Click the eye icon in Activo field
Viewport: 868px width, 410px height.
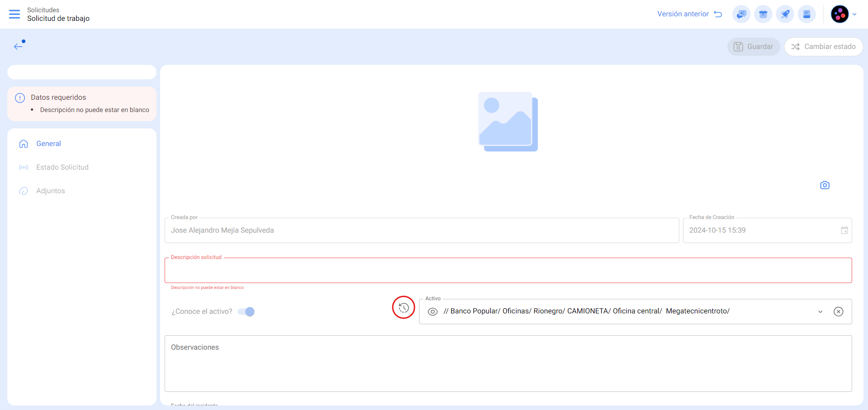pyautogui.click(x=433, y=312)
